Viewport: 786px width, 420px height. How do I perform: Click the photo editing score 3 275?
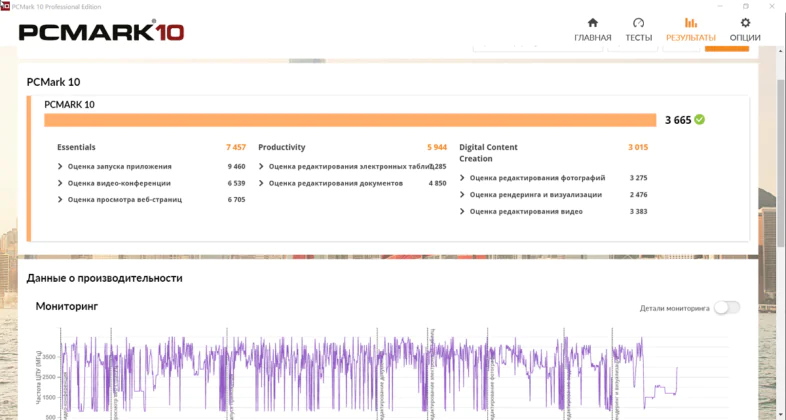639,178
